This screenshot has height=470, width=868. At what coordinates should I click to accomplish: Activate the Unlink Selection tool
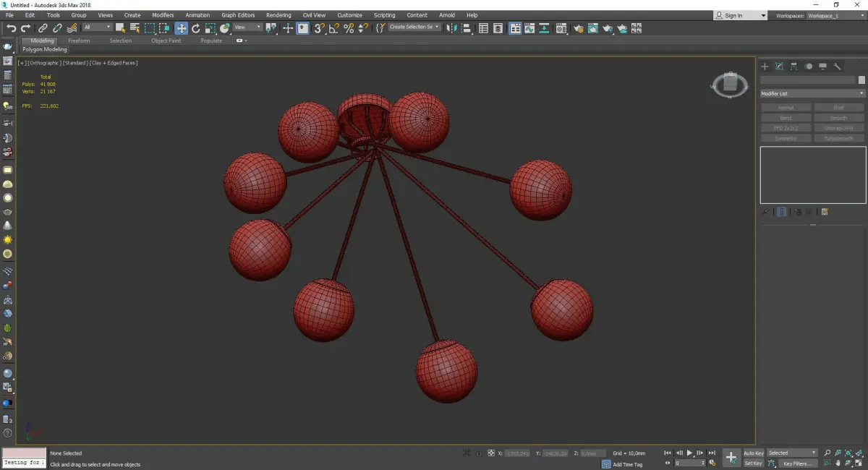(57, 28)
